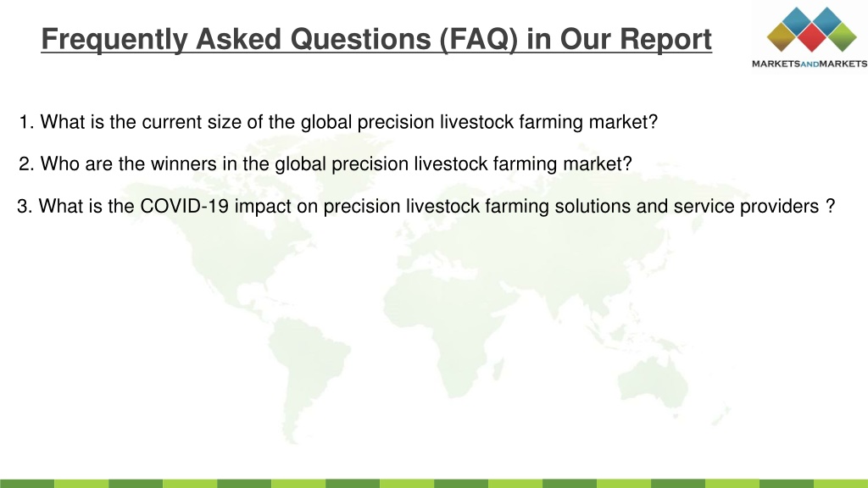
Task: Click the red diamond in the MarketsandMarkets logo
Action: click(811, 37)
